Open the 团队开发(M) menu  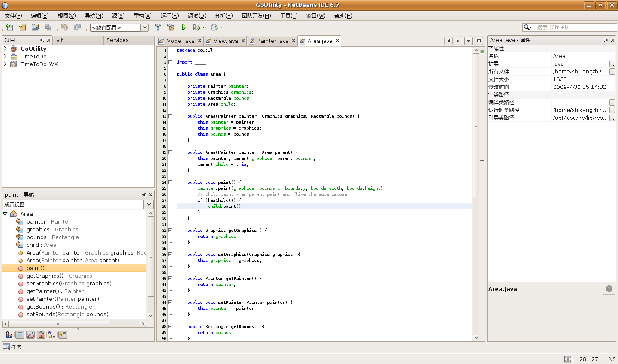(x=256, y=15)
